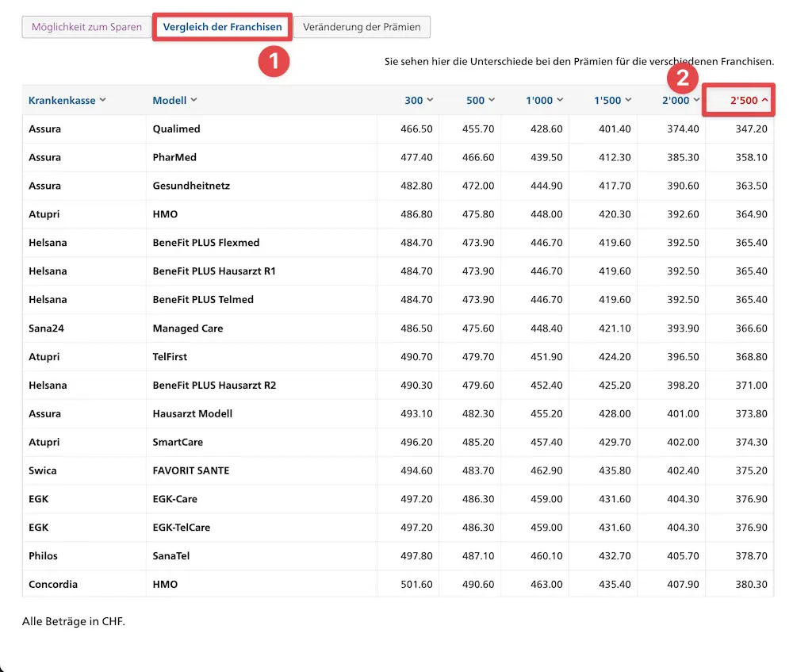Image resolution: width=793 pixels, height=672 pixels.
Task: Click the Managed Care model name
Action: [x=188, y=328]
